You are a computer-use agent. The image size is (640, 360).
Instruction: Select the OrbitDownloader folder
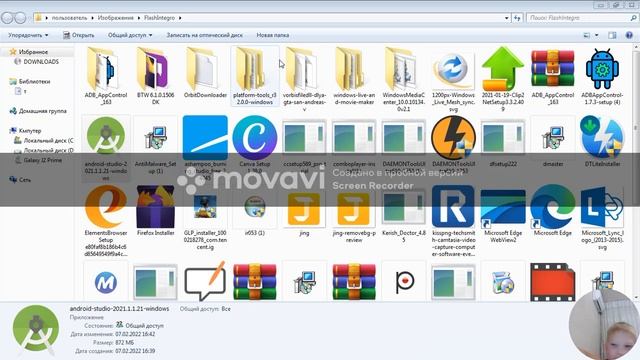pyautogui.click(x=205, y=73)
